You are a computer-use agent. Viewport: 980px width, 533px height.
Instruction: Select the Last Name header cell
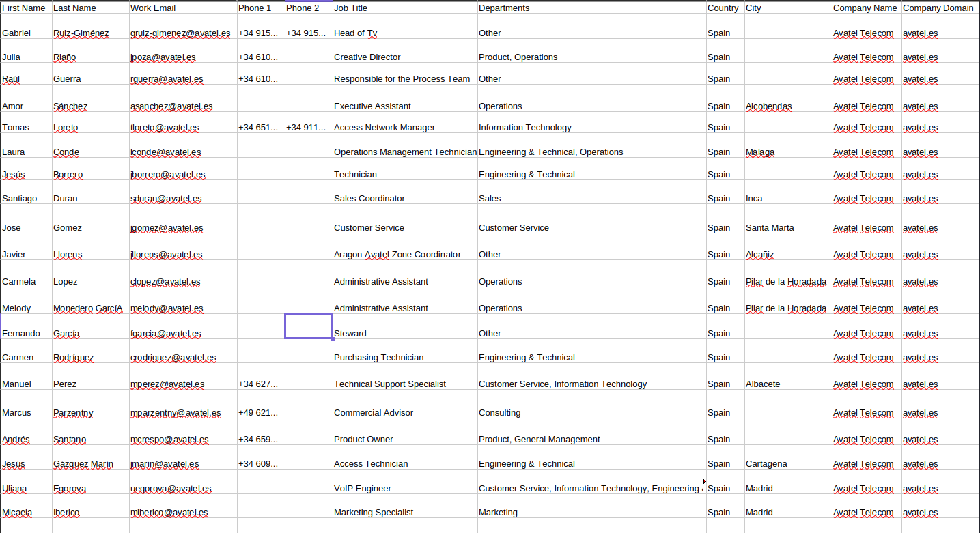tap(90, 8)
